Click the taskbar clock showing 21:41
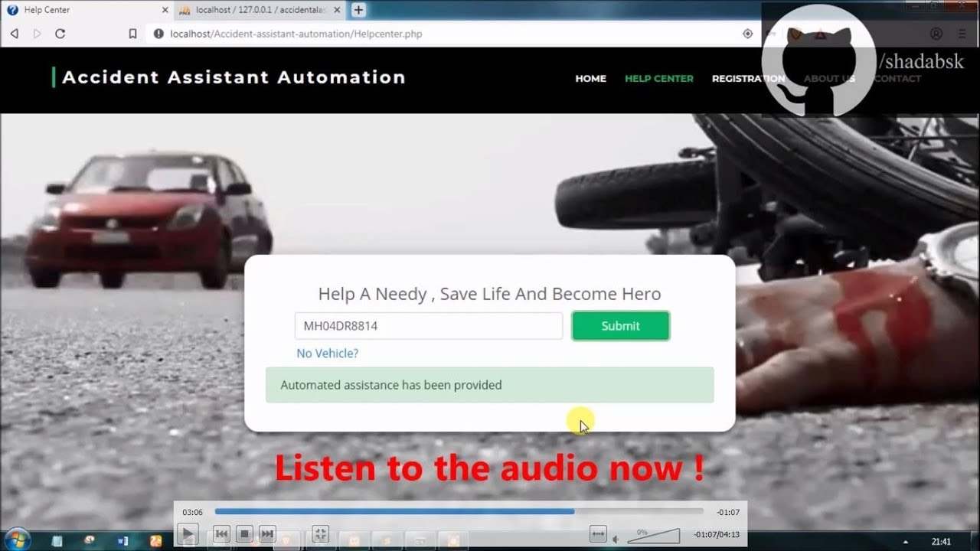 pyautogui.click(x=942, y=541)
